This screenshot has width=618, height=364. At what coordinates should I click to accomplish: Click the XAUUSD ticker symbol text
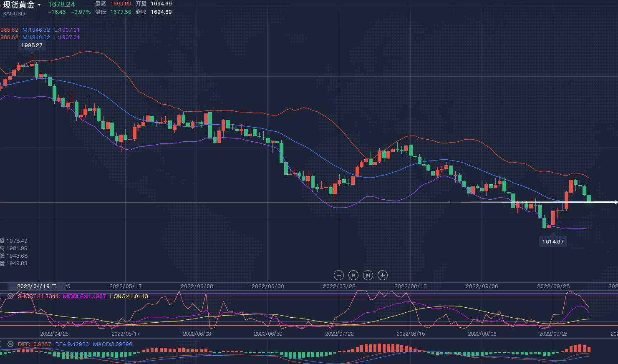pos(14,14)
